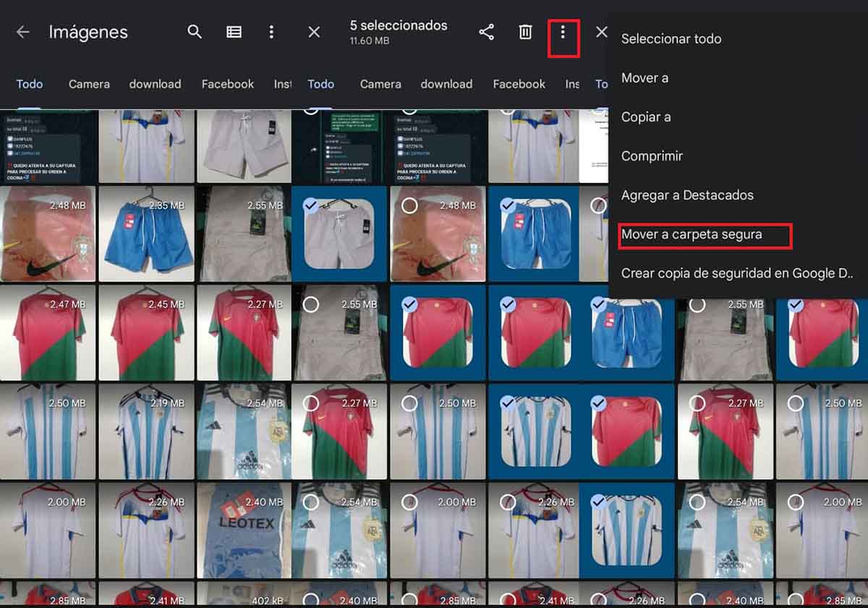The width and height of the screenshot is (868, 608).
Task: Open download tab in left Imágenes panel
Action: coord(155,84)
